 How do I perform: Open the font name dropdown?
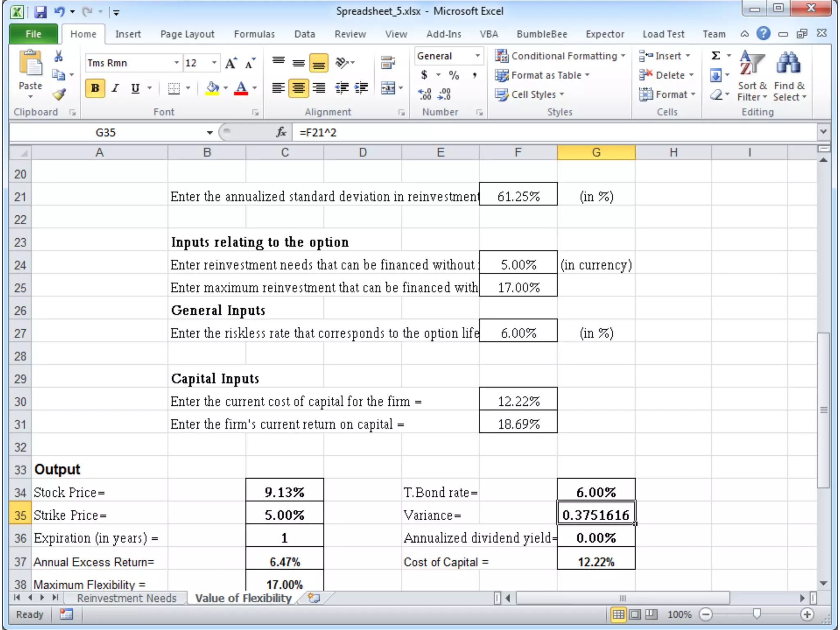coord(176,63)
